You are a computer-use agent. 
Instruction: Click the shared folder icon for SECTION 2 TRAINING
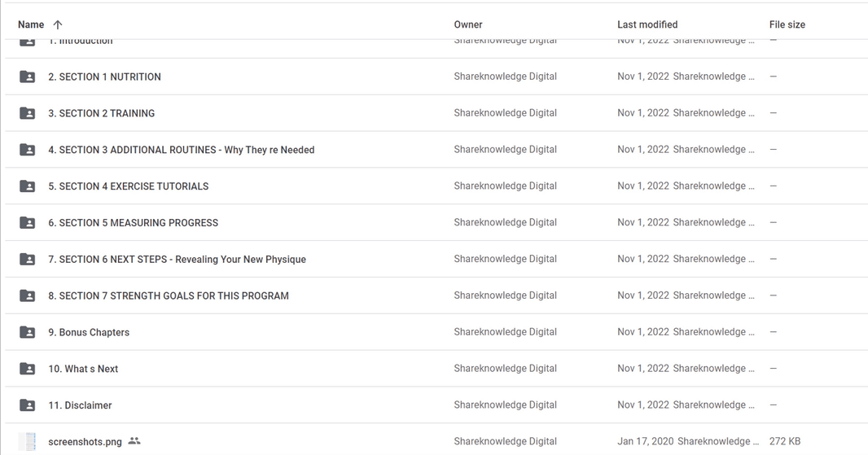point(27,113)
